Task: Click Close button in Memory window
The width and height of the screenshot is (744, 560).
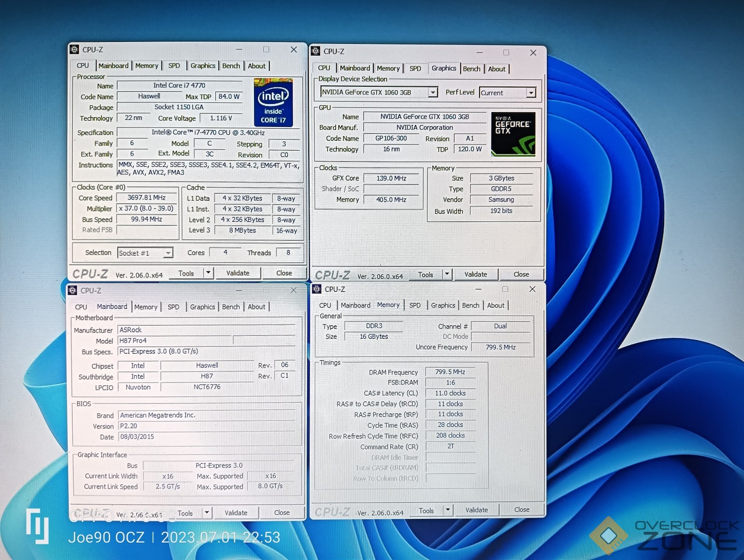Action: pos(522,510)
